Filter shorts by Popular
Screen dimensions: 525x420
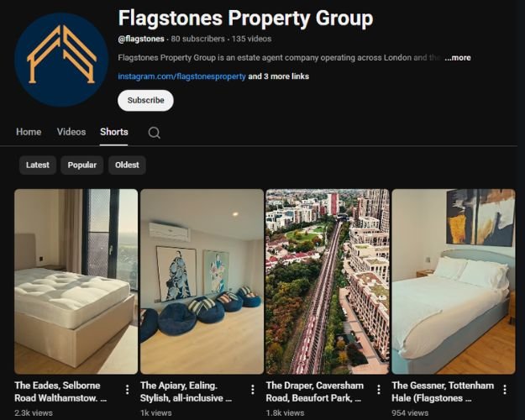82,165
